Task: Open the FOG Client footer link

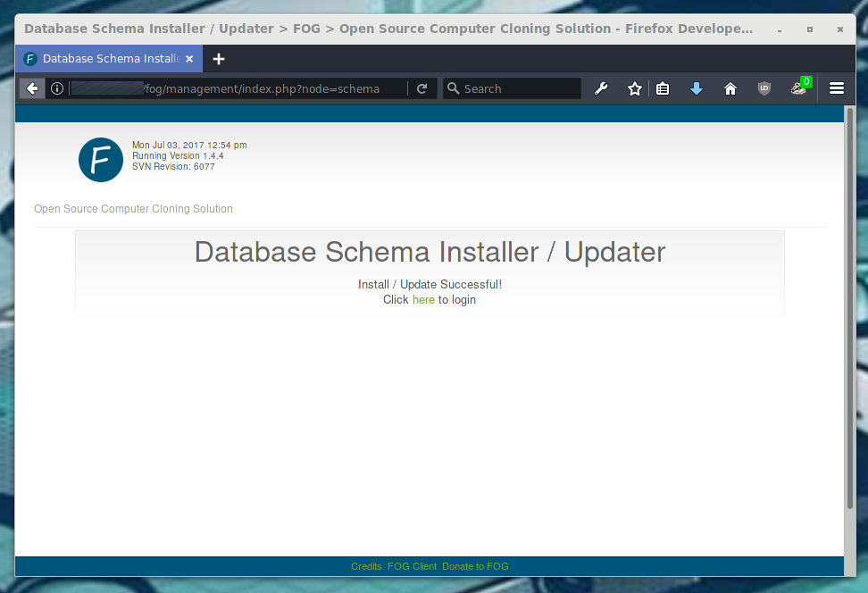Action: pos(412,566)
